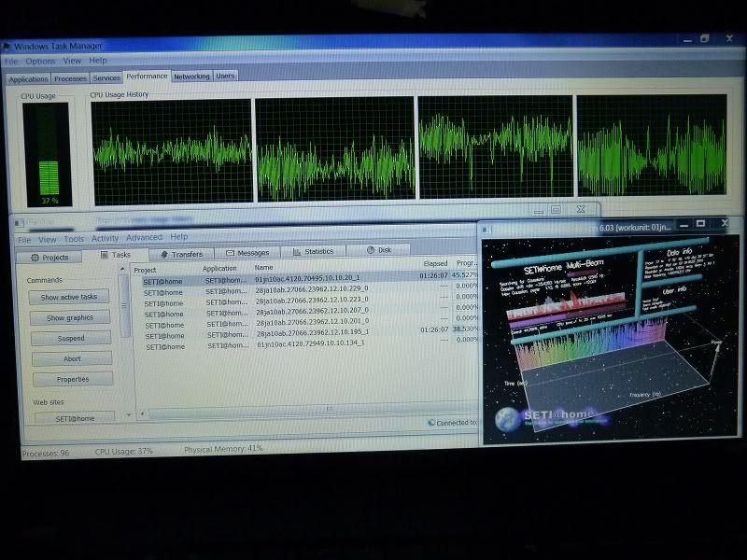Click the Tasks tab icon
This screenshot has width=747, height=560.
105,255
